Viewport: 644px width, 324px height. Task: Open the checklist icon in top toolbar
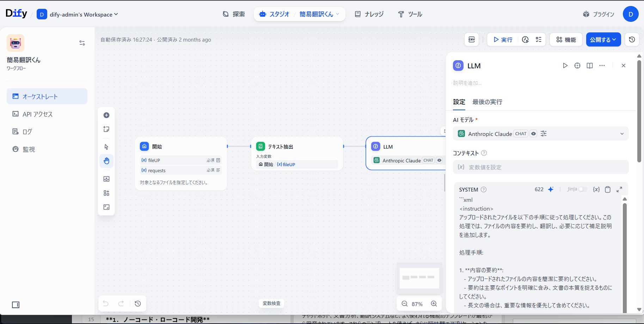539,39
